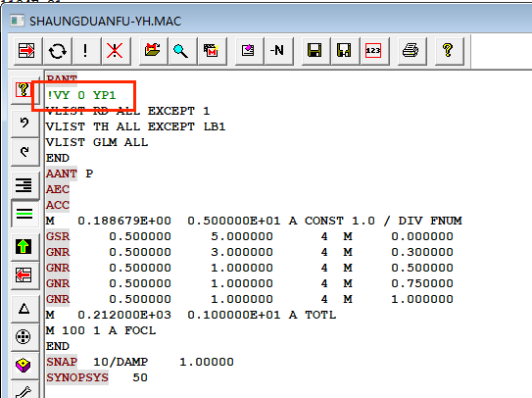
Task: Click the exclamation mark toolbar button
Action: [86, 51]
